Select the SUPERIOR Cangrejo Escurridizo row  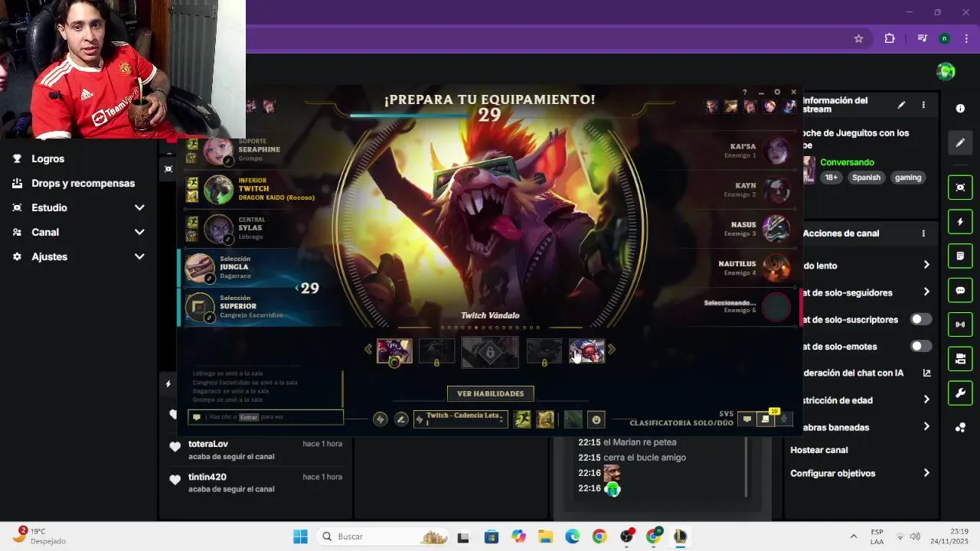point(256,307)
